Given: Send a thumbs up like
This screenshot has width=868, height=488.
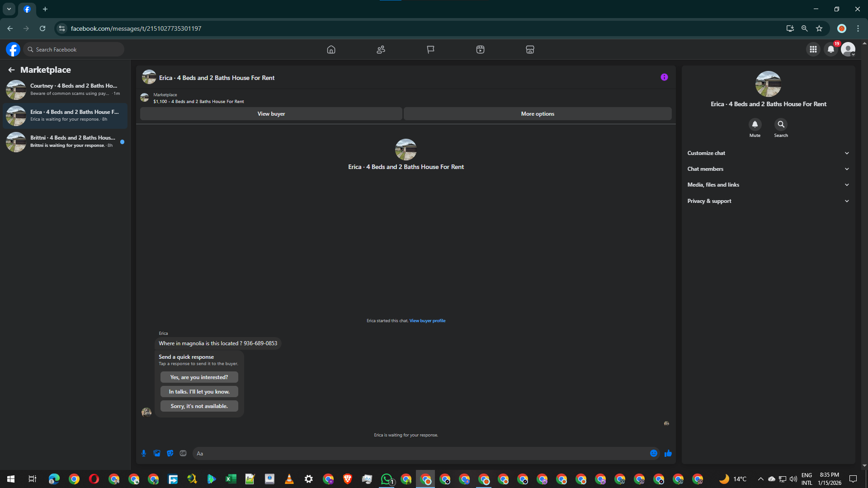Looking at the screenshot, I should [x=668, y=453].
